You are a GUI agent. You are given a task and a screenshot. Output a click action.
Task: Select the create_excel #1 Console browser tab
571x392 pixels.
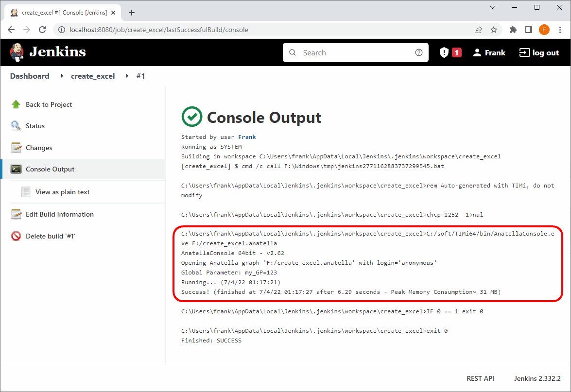tap(63, 12)
